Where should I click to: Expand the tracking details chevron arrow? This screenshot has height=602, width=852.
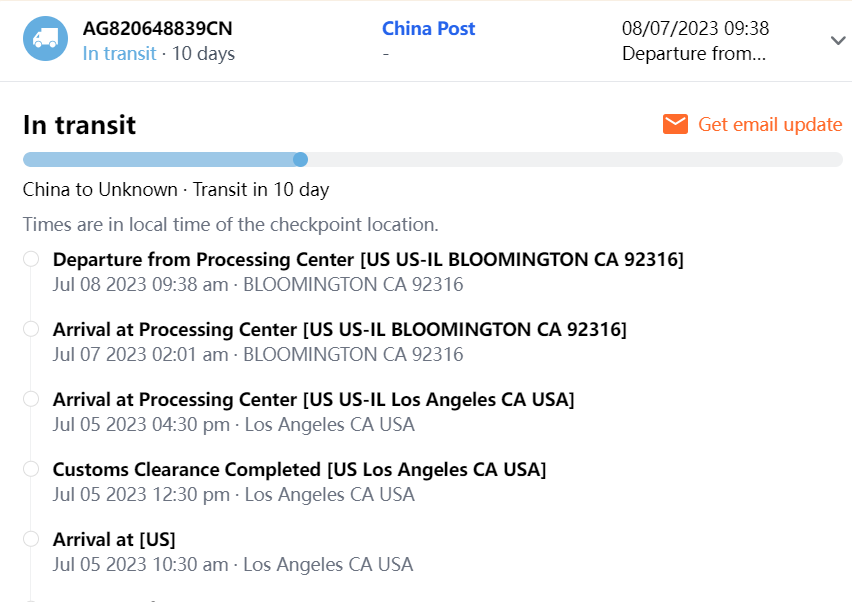click(838, 40)
